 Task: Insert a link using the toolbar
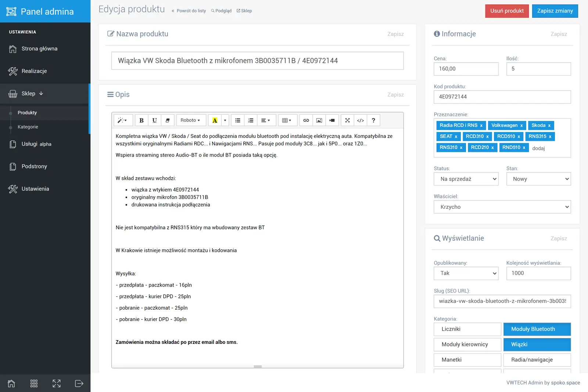click(x=306, y=120)
